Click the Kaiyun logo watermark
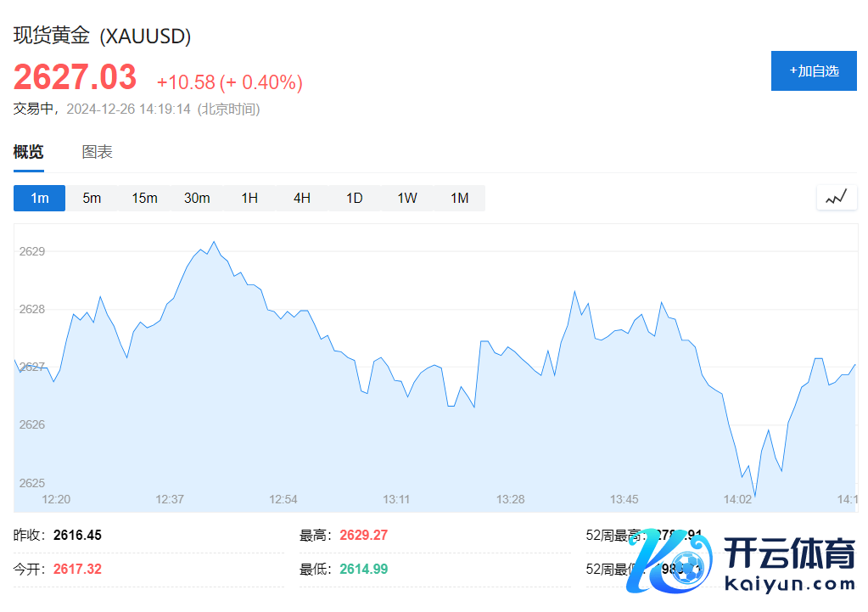868x612 pixels. (740, 560)
